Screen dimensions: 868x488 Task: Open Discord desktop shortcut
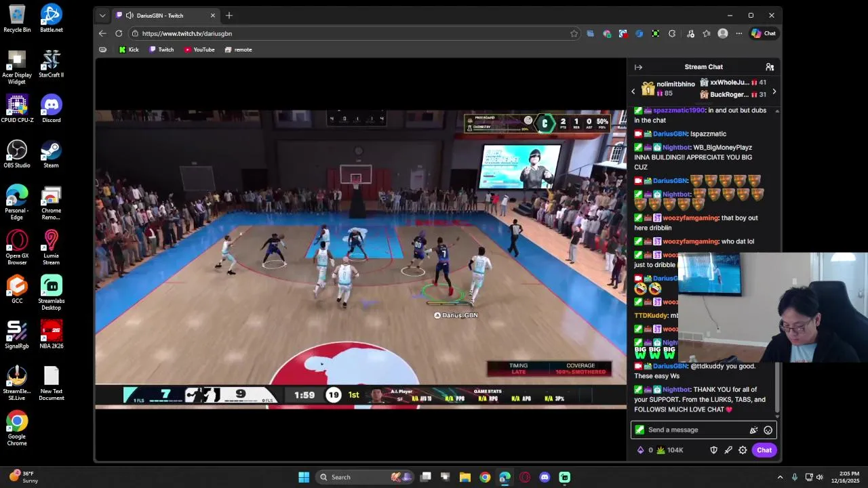coord(51,109)
